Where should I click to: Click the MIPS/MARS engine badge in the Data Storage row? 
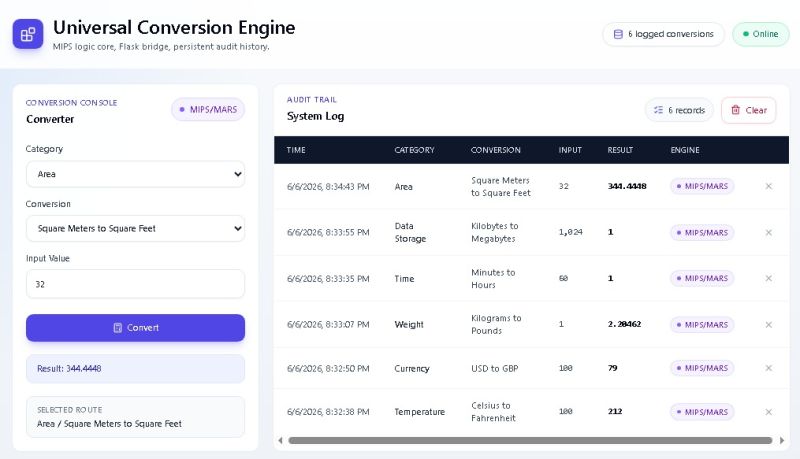[702, 233]
